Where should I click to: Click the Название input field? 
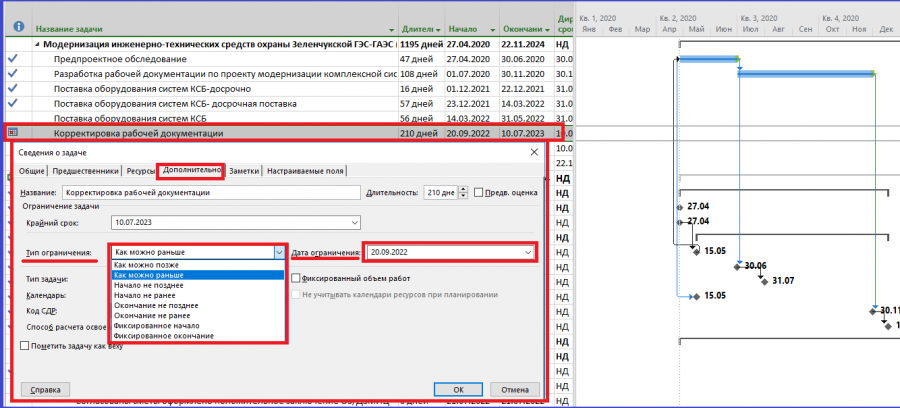[x=211, y=193]
